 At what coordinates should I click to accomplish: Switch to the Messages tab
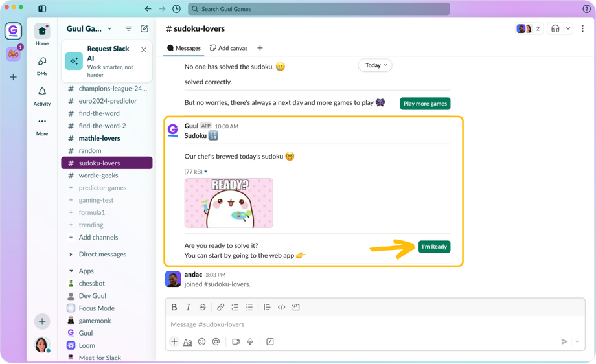click(x=183, y=48)
